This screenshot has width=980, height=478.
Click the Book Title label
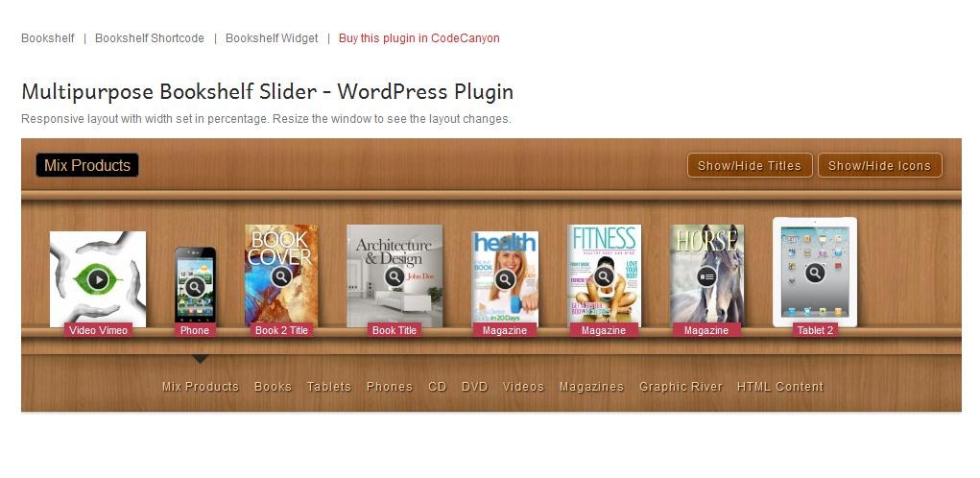pyautogui.click(x=394, y=330)
